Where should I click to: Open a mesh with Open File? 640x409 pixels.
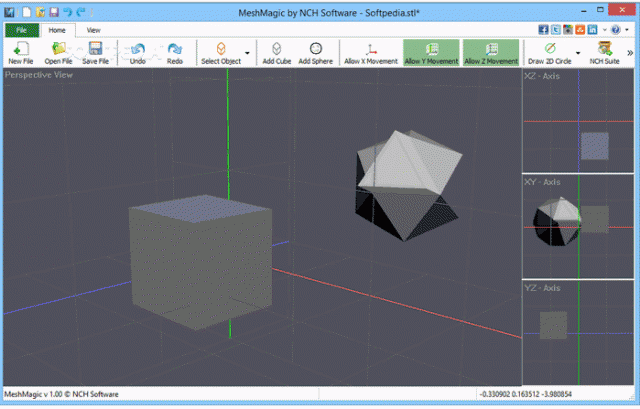[x=59, y=52]
